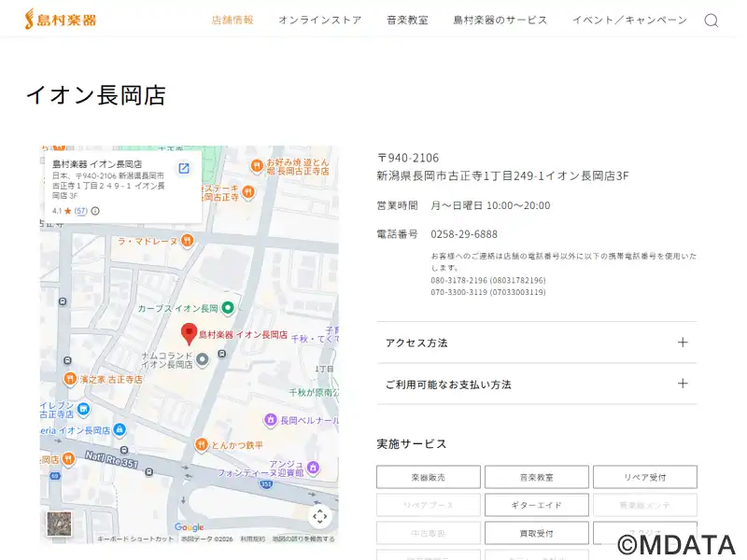Open the 57 reviews link on map
This screenshot has width=747, height=560.
pyautogui.click(x=81, y=211)
